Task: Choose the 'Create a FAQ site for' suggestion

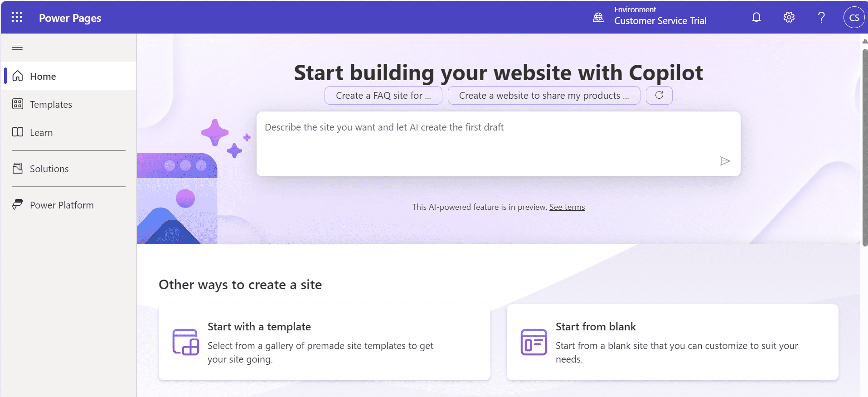Action: point(383,96)
